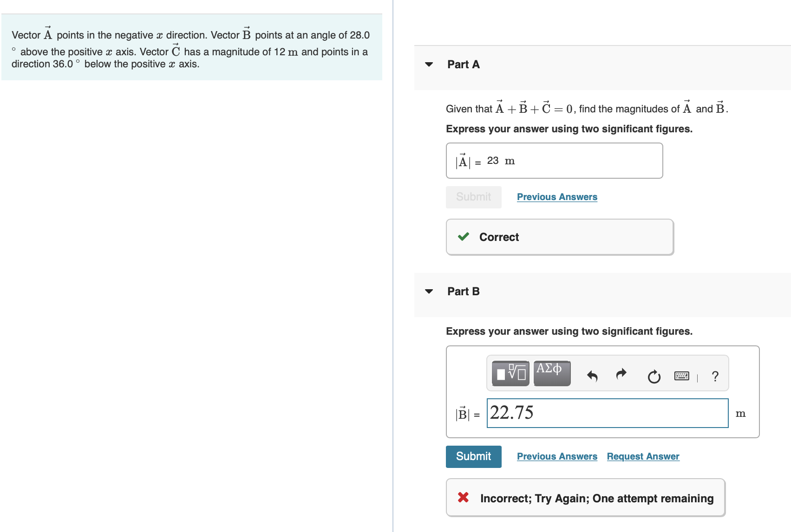Open the keyboard shortcuts icon
This screenshot has width=791, height=532.
tap(681, 376)
